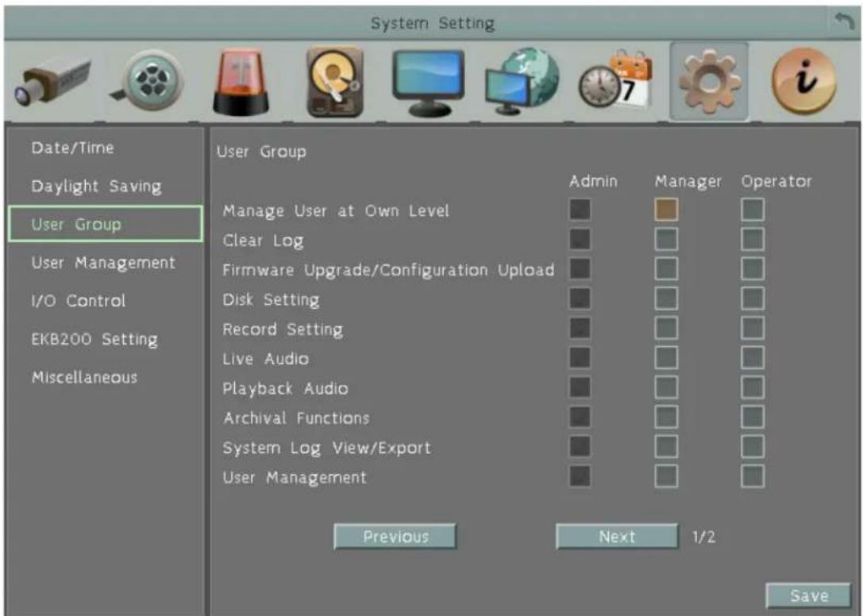This screenshot has height=616, width=863.
Task: Open the Display monitor settings icon
Action: point(428,83)
